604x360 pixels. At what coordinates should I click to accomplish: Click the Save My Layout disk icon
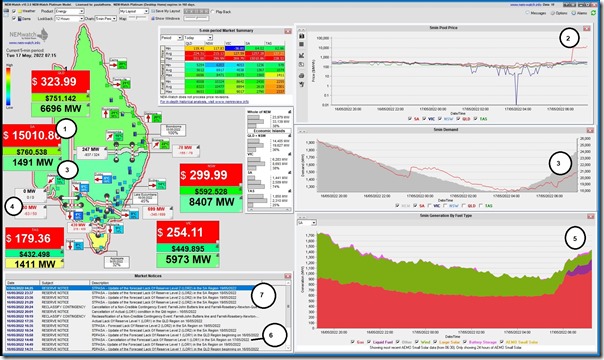pyautogui.click(x=153, y=12)
